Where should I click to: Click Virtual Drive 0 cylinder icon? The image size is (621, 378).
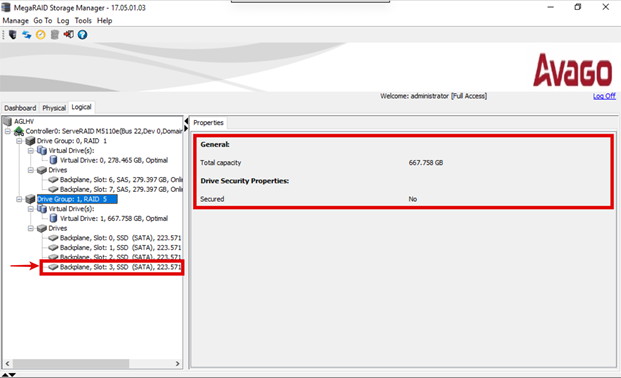tap(53, 160)
